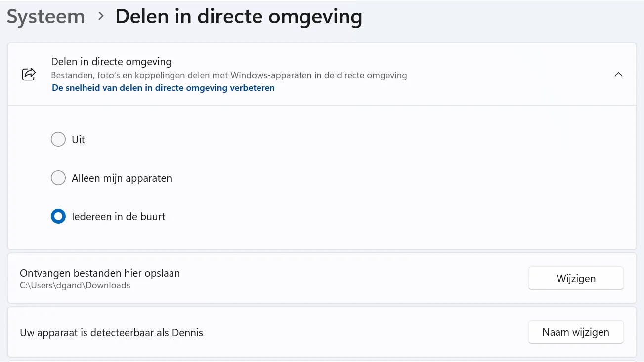Image resolution: width=644 pixels, height=362 pixels.
Task: Click the 'Iedereen in de buurt' label text
Action: [x=118, y=217]
